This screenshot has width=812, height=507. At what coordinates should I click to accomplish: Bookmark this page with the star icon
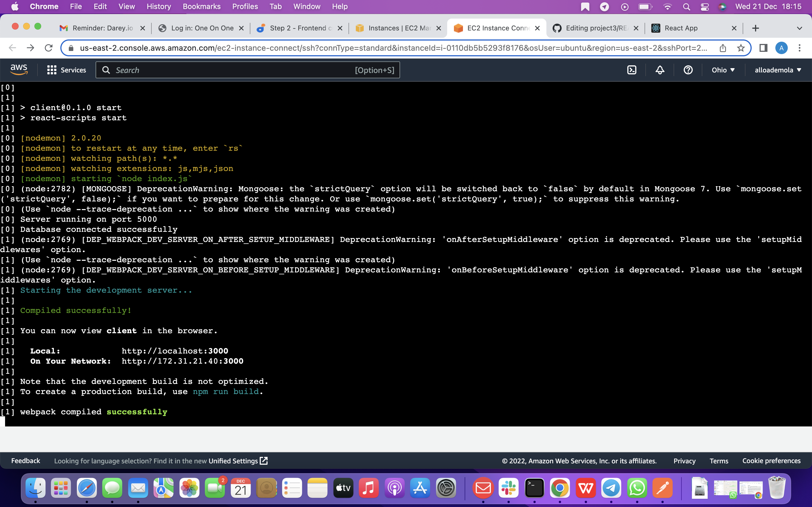pyautogui.click(x=741, y=48)
